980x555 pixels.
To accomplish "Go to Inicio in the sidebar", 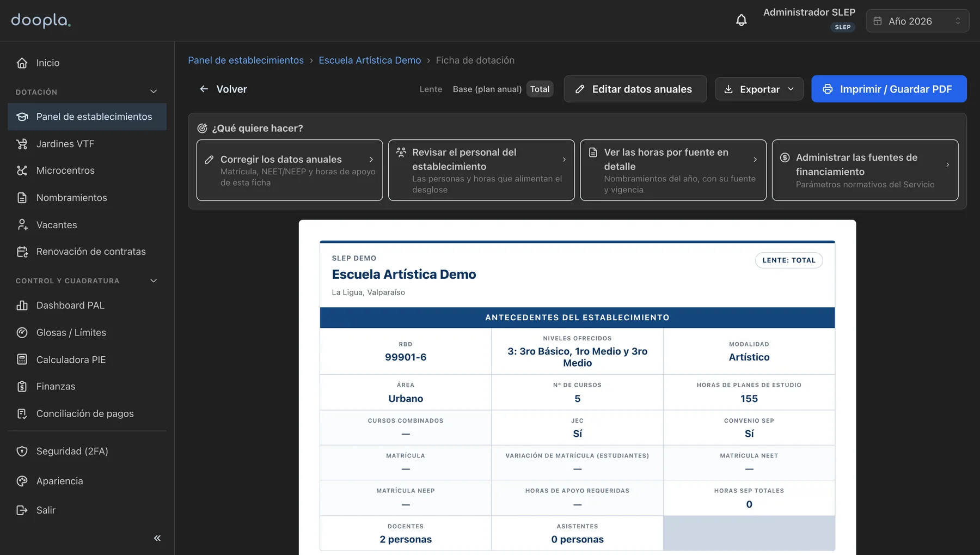I will pos(87,63).
